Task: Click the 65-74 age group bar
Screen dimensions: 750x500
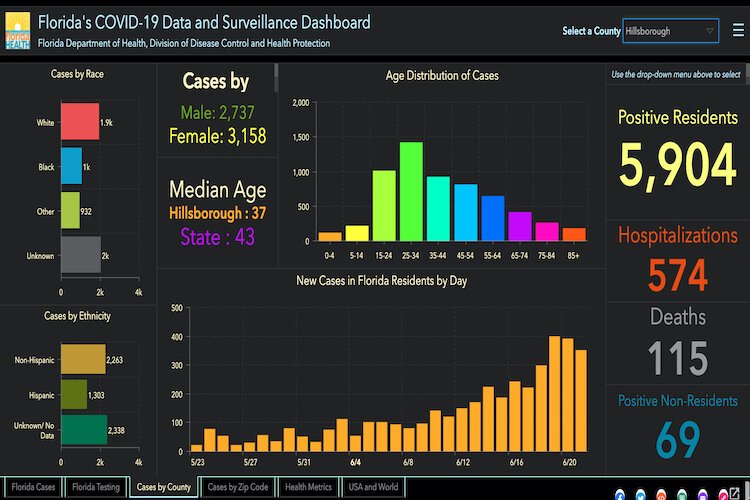Action: coord(520,226)
